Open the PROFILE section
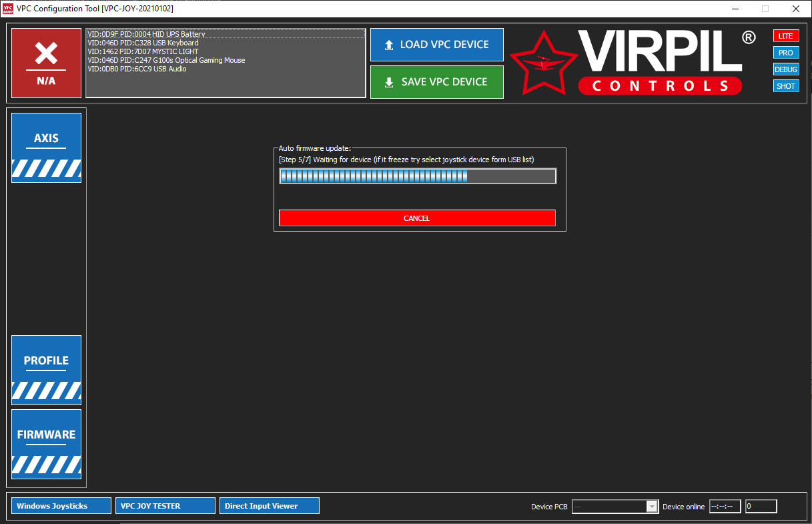 pyautogui.click(x=46, y=370)
